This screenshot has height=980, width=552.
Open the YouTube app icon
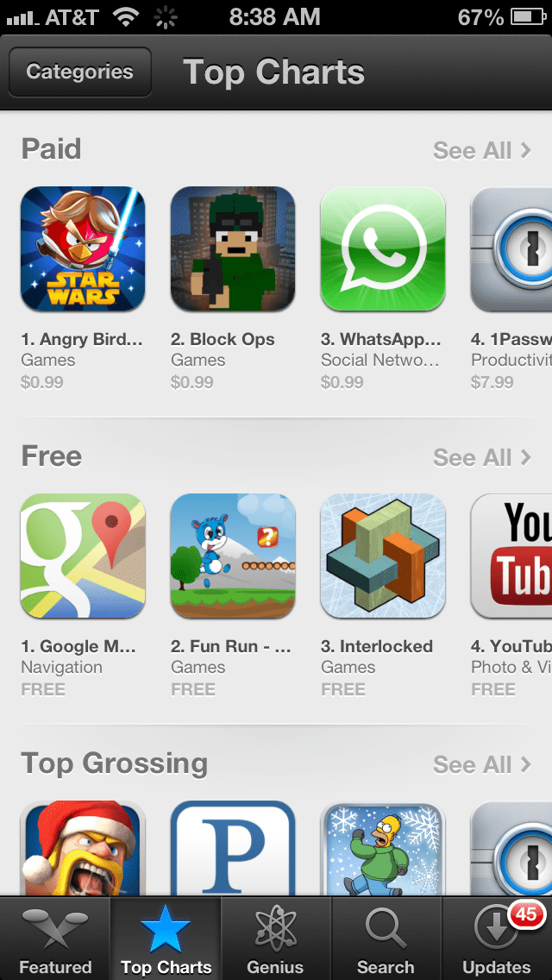(x=511, y=556)
